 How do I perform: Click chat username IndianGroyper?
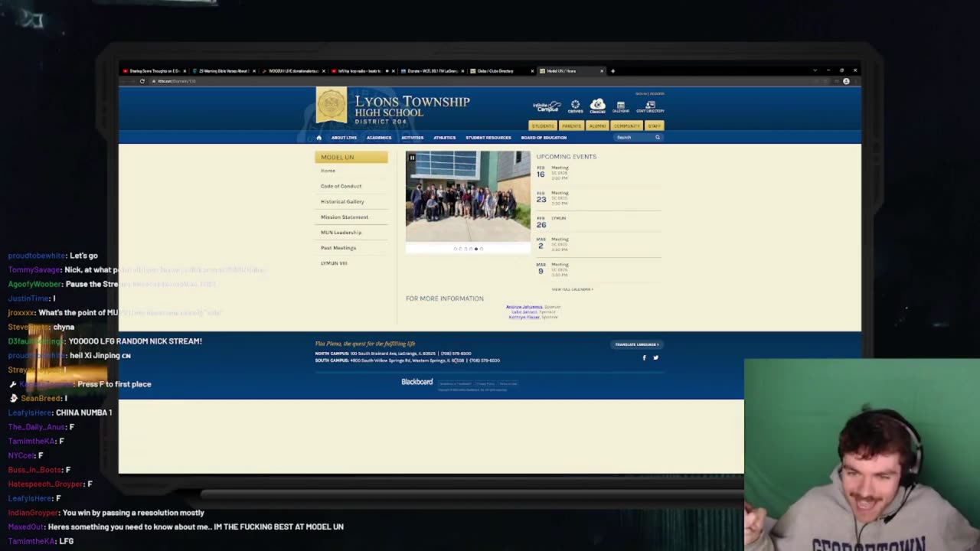pos(34,513)
